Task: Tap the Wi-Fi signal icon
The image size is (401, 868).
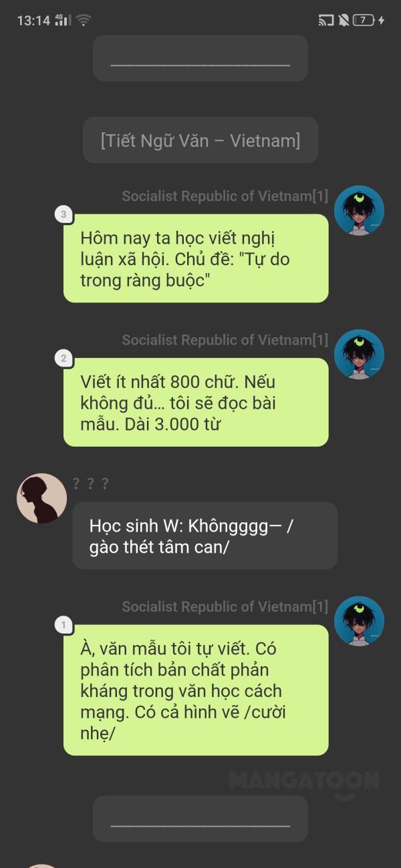Action: pos(83,20)
